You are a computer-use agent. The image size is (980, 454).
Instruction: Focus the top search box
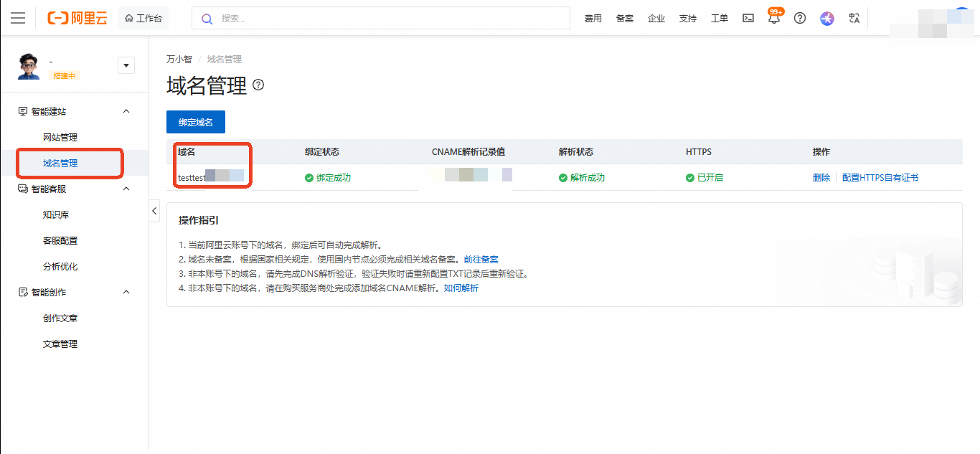[x=380, y=18]
